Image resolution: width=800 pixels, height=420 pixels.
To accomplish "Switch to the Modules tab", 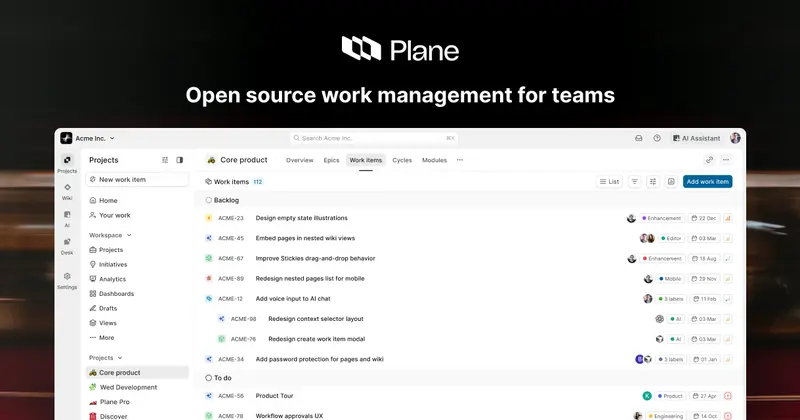I will tap(434, 160).
